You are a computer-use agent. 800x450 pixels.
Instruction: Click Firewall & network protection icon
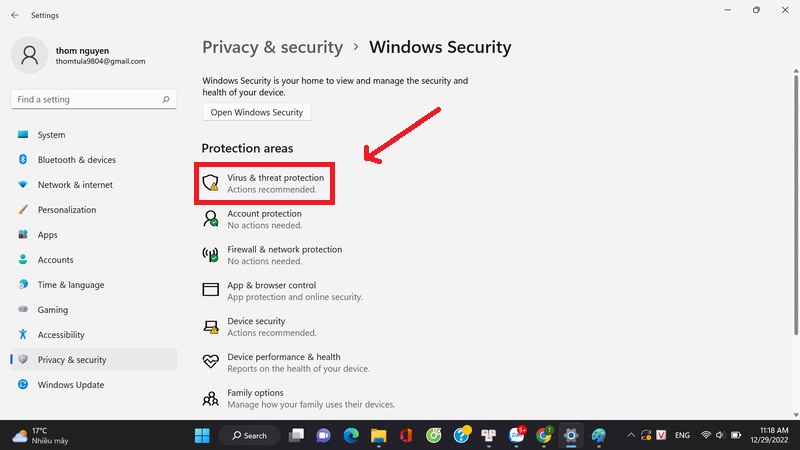pos(210,255)
